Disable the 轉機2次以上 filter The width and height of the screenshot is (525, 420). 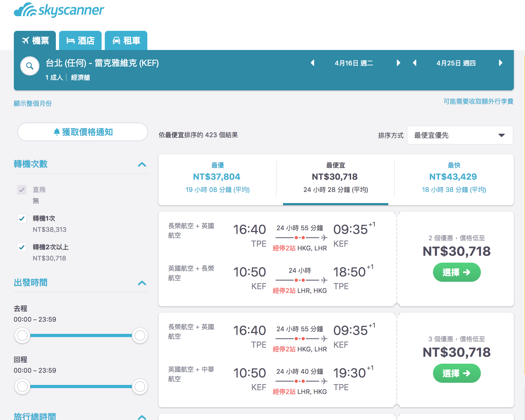(x=22, y=247)
